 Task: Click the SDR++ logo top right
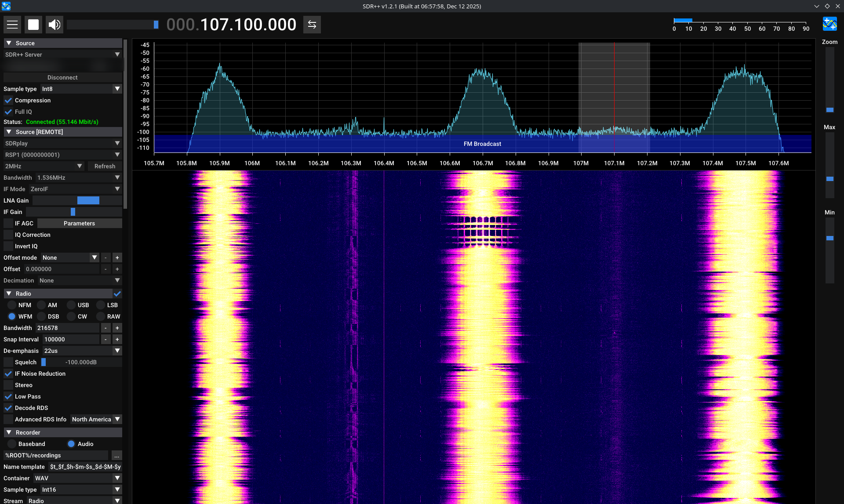[829, 24]
